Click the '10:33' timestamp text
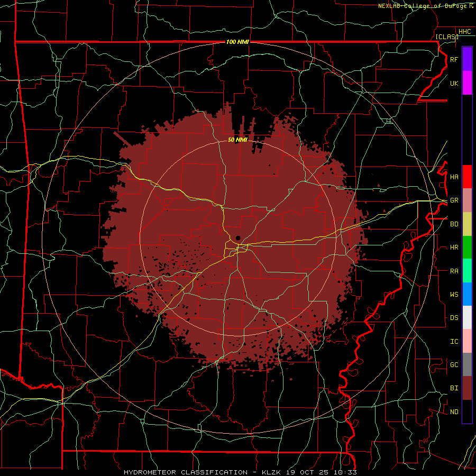This screenshot has width=476, height=476. click(x=345, y=472)
